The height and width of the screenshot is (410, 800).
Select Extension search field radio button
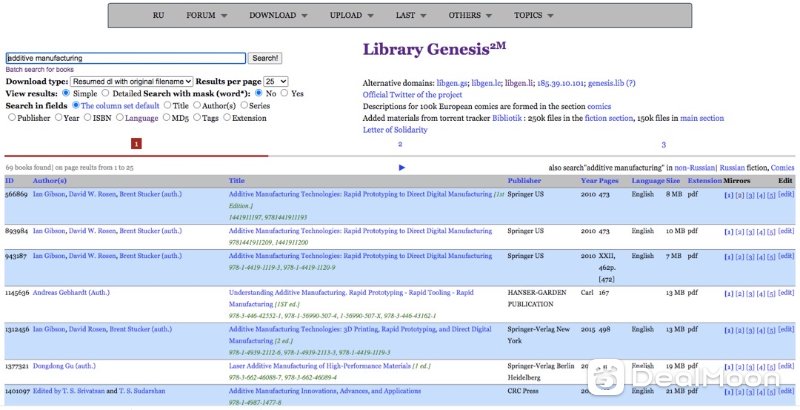[x=227, y=118]
